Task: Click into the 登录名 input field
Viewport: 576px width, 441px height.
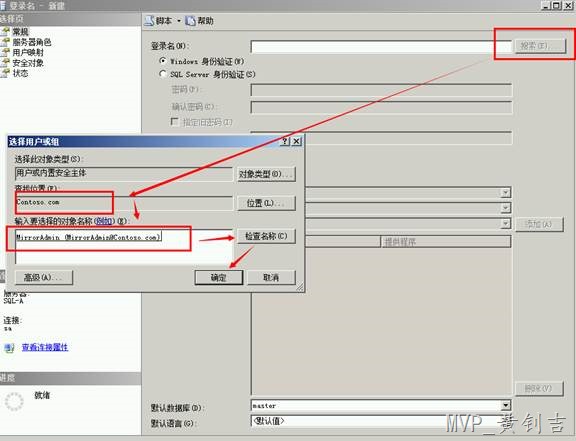Action: [381, 47]
